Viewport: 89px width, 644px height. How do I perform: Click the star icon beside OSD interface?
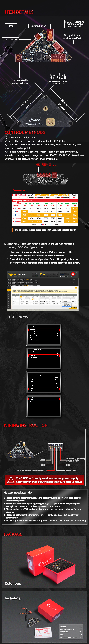pyautogui.click(x=9, y=317)
